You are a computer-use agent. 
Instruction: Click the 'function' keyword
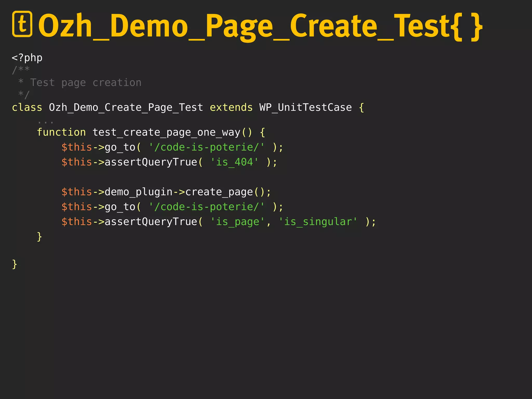click(61, 132)
